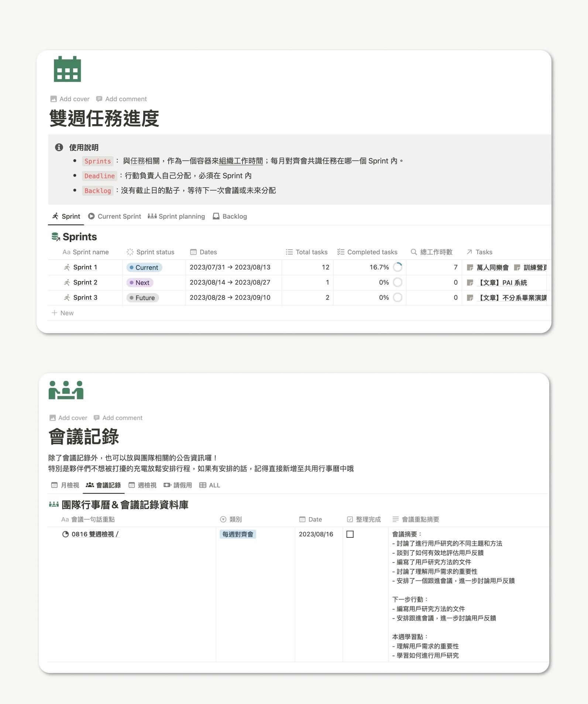
Task: Click the icon beside 0816 雙週檢視 entry
Action: [x=65, y=534]
